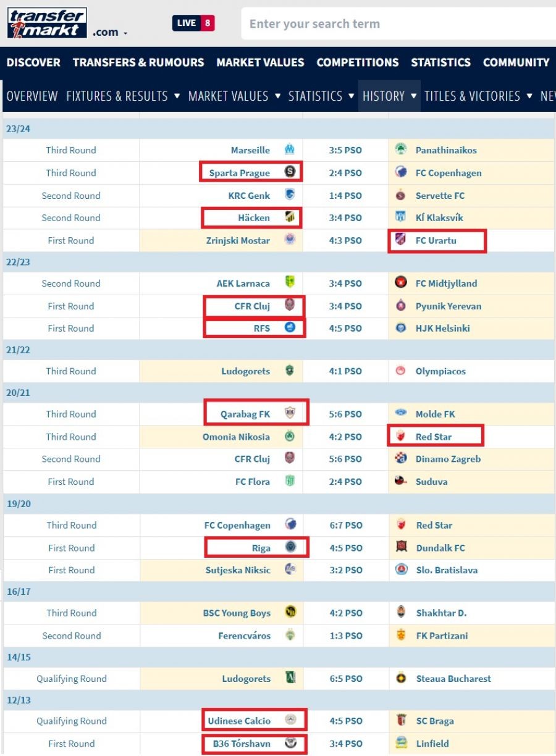This screenshot has height=756, width=556.
Task: Expand the Market Values submenu dropdown
Action: tap(277, 96)
